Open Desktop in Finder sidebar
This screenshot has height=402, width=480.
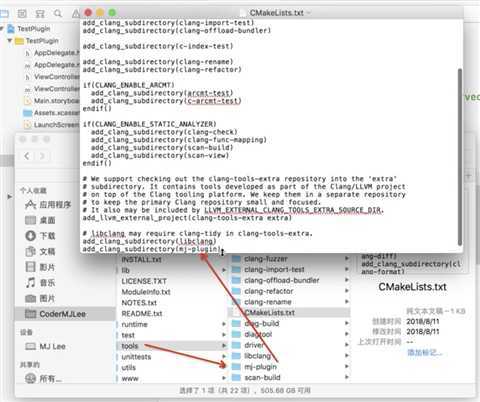[x=41, y=220]
